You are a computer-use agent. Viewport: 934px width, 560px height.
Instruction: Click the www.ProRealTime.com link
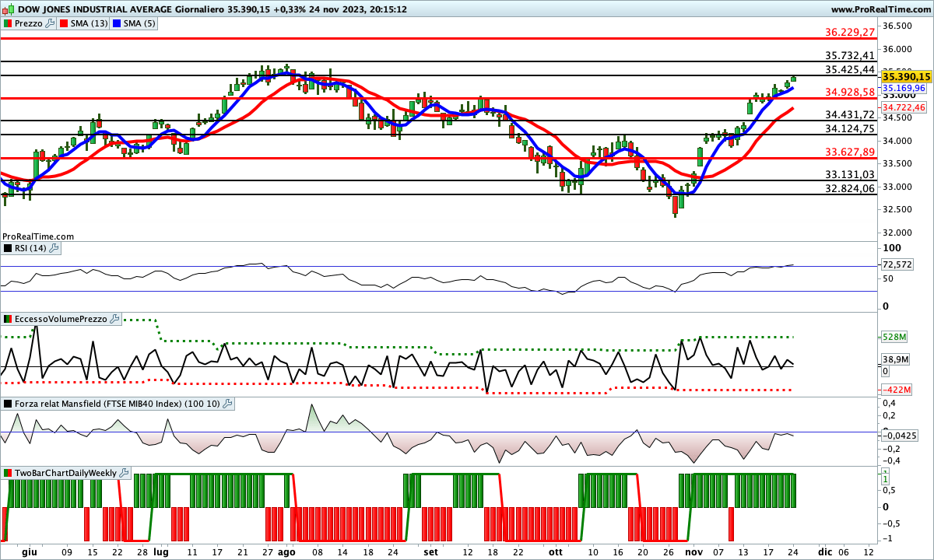pos(881,9)
